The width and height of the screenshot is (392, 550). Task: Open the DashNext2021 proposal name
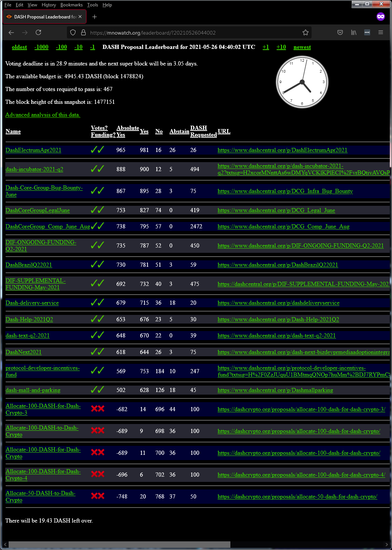24,352
